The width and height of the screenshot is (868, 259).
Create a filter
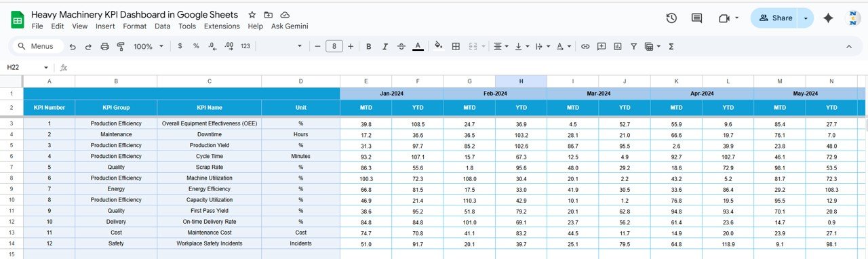pos(634,46)
